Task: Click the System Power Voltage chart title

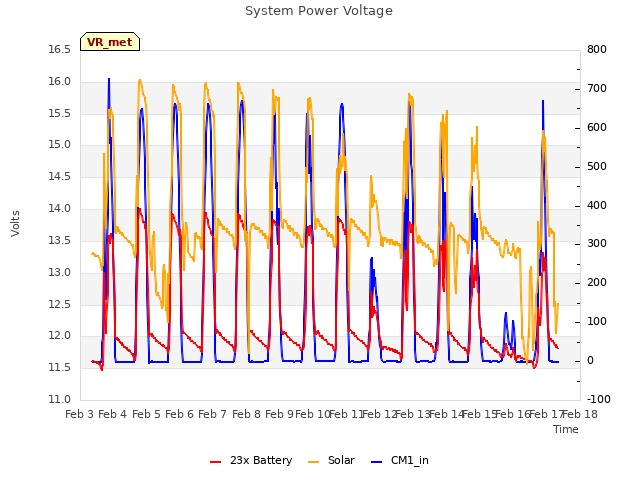Action: pyautogui.click(x=319, y=11)
